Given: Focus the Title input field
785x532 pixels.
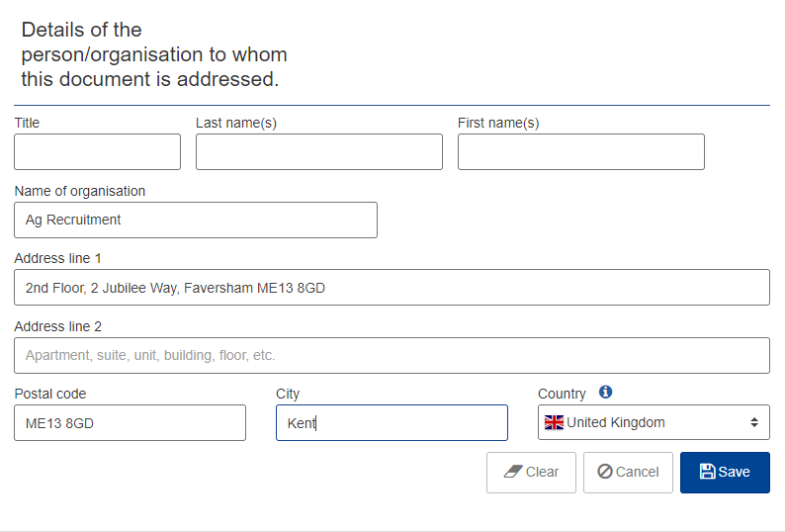Looking at the screenshot, I should pos(97,152).
